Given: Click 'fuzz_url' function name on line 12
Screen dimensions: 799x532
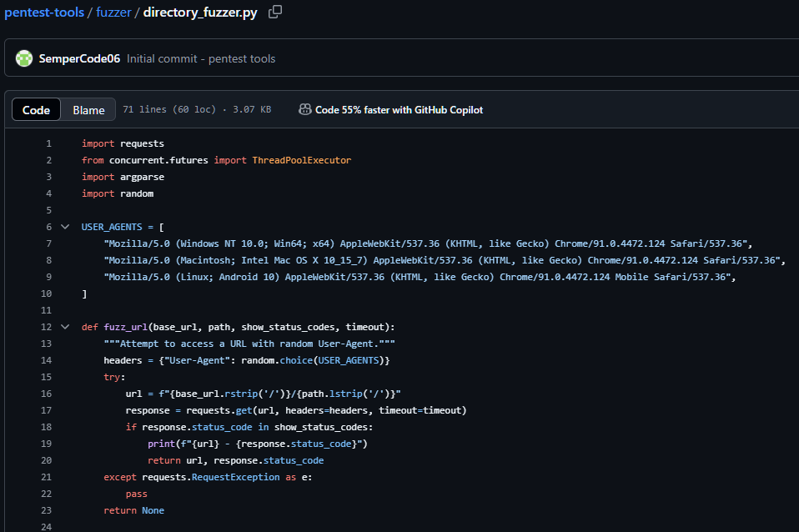Looking at the screenshot, I should 125,327.
